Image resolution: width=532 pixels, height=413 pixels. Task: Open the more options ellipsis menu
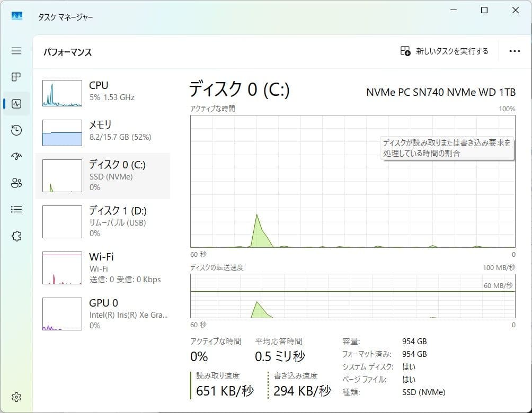(515, 51)
